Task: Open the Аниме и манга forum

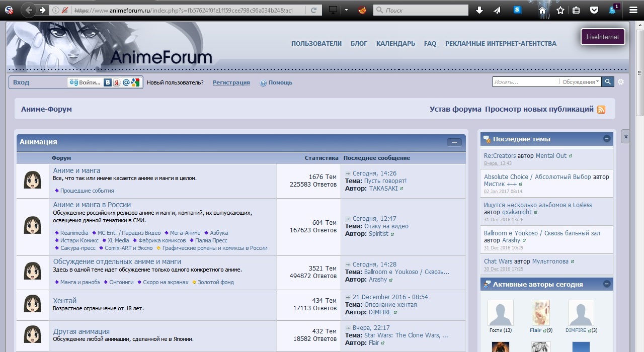Action: pyautogui.click(x=76, y=170)
